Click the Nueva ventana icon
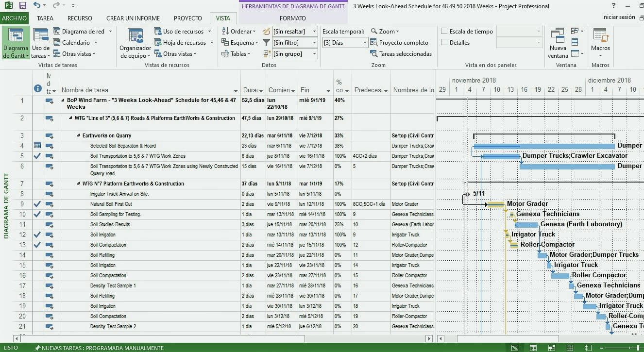The image size is (644, 352). pos(558,37)
